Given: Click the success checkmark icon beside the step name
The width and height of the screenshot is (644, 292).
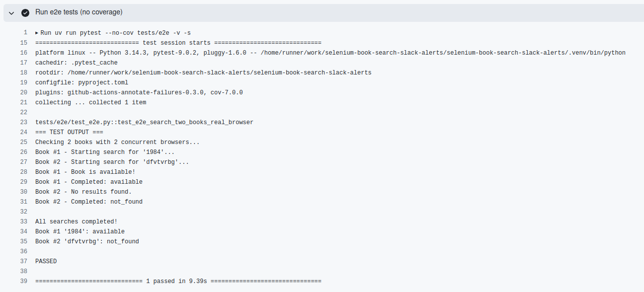Looking at the screenshot, I should (x=25, y=12).
